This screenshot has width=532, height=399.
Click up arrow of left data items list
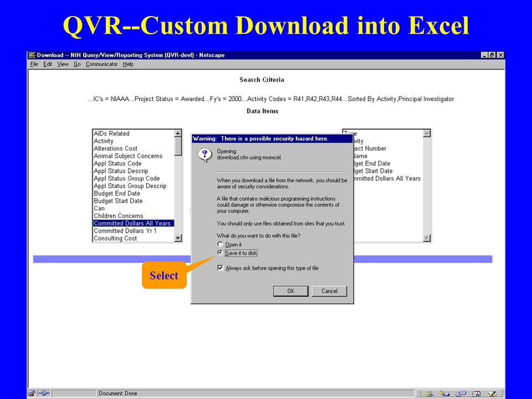point(178,134)
